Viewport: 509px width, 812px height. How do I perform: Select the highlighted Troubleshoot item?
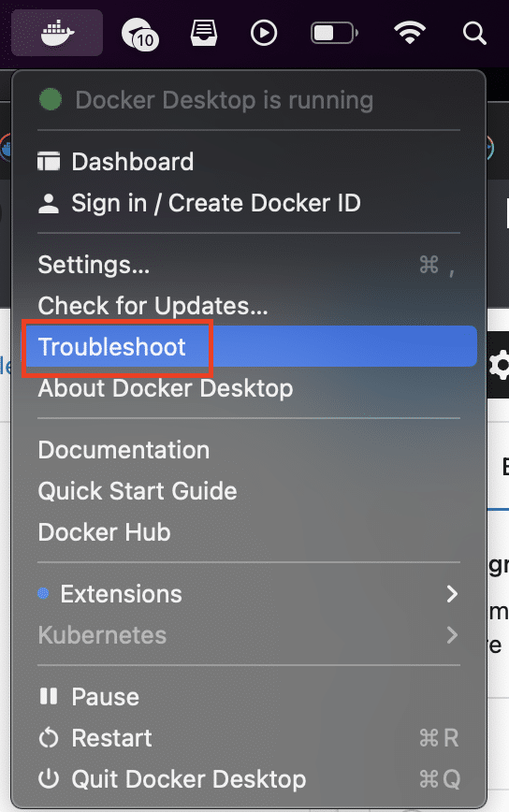(249, 346)
